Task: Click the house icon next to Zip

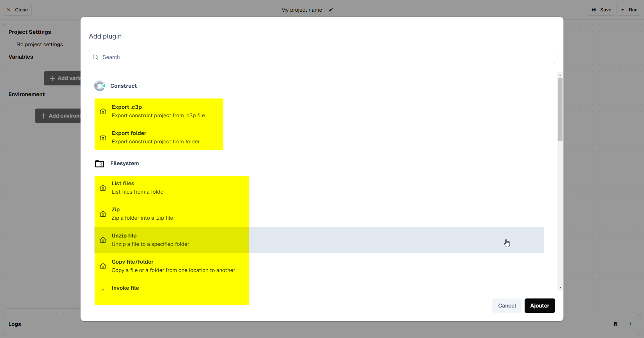Action: tap(103, 214)
